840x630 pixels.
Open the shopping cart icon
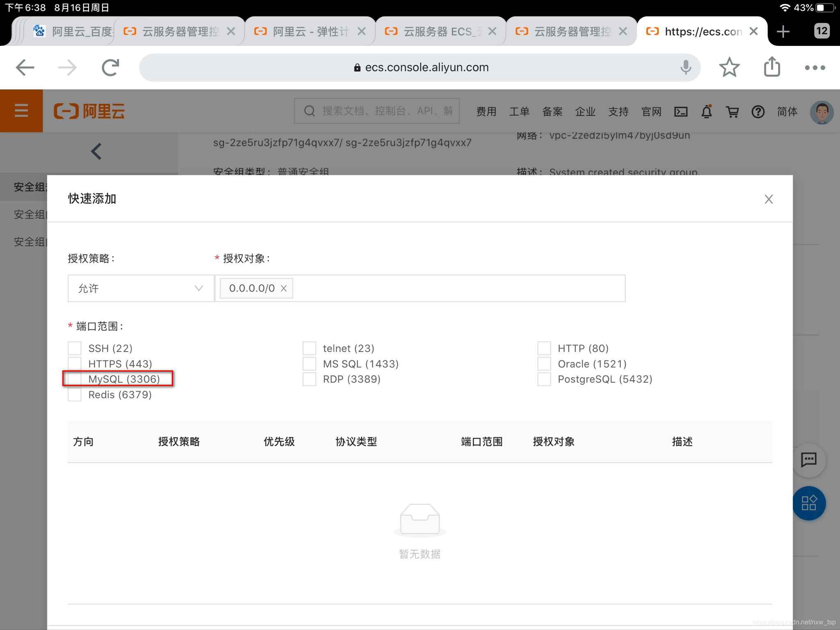point(732,112)
